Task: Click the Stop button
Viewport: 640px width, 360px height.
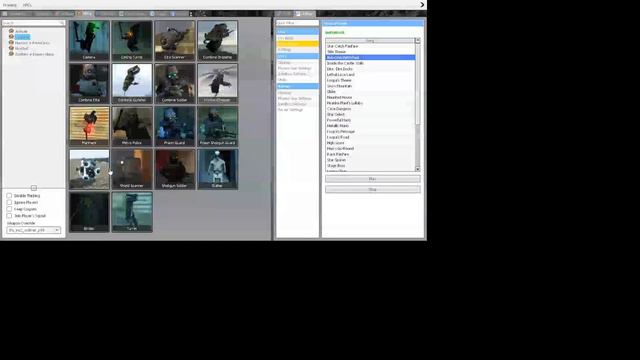Action: coord(373,189)
